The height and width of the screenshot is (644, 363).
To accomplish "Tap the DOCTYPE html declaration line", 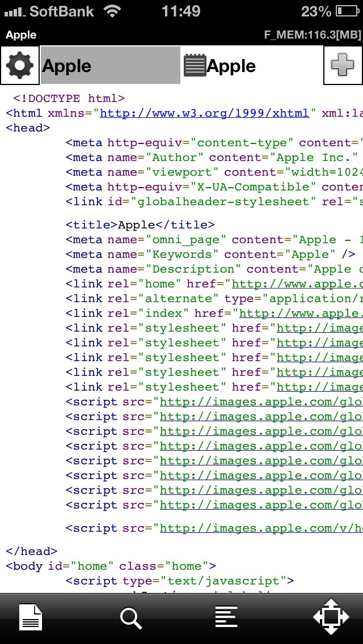I will coord(69,99).
